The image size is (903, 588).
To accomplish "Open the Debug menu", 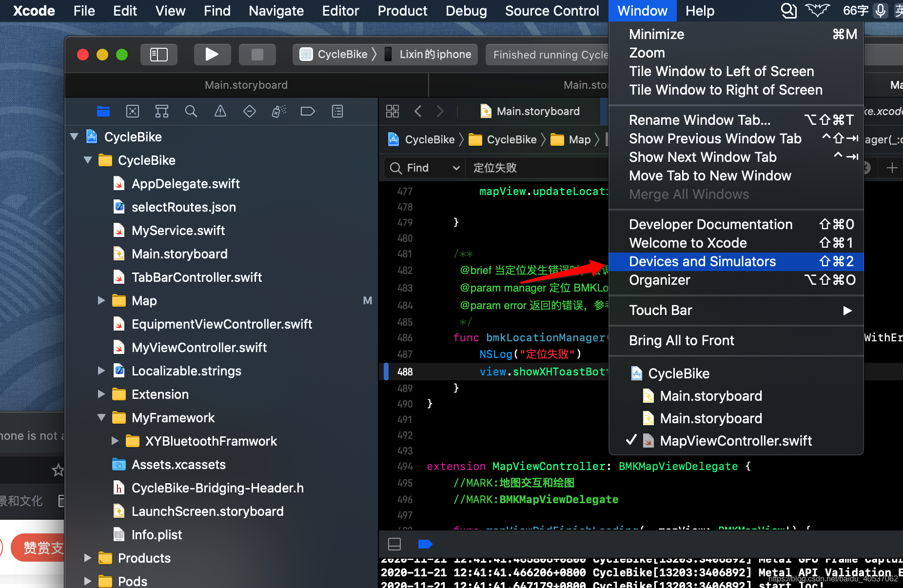I will pos(466,11).
